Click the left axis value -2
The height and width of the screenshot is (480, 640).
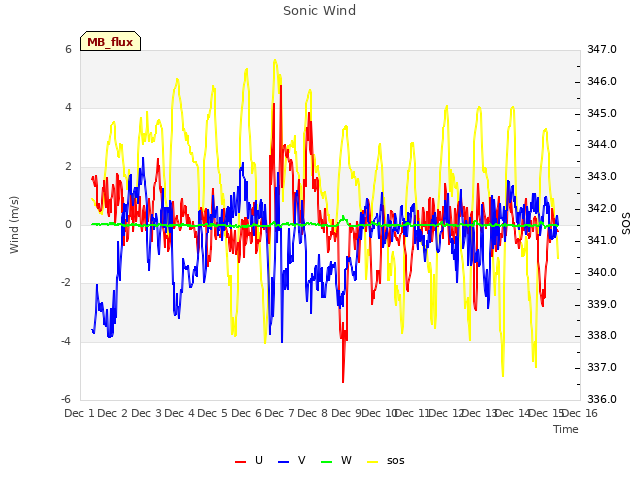click(66, 282)
